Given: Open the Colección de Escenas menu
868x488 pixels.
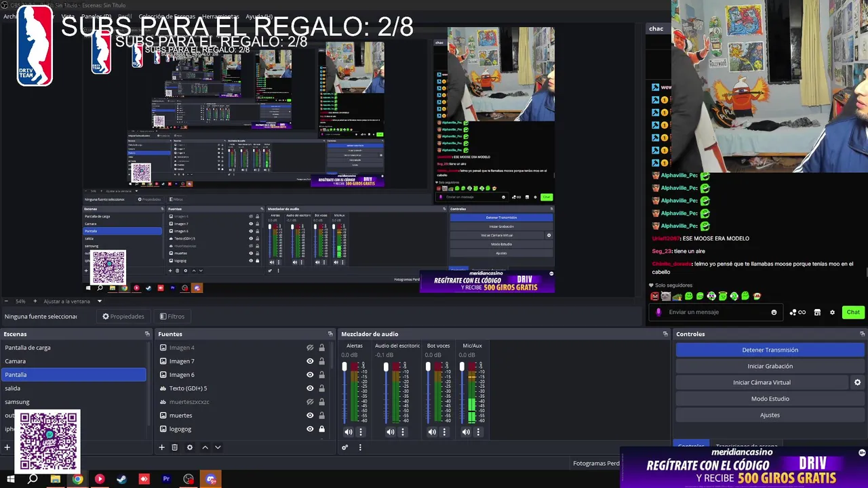Looking at the screenshot, I should point(167,16).
